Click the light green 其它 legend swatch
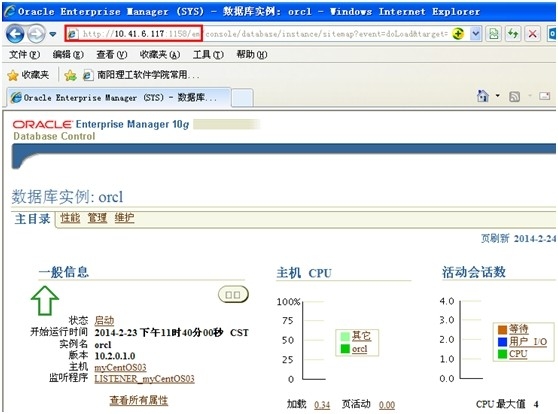The image size is (558, 414). (x=345, y=336)
